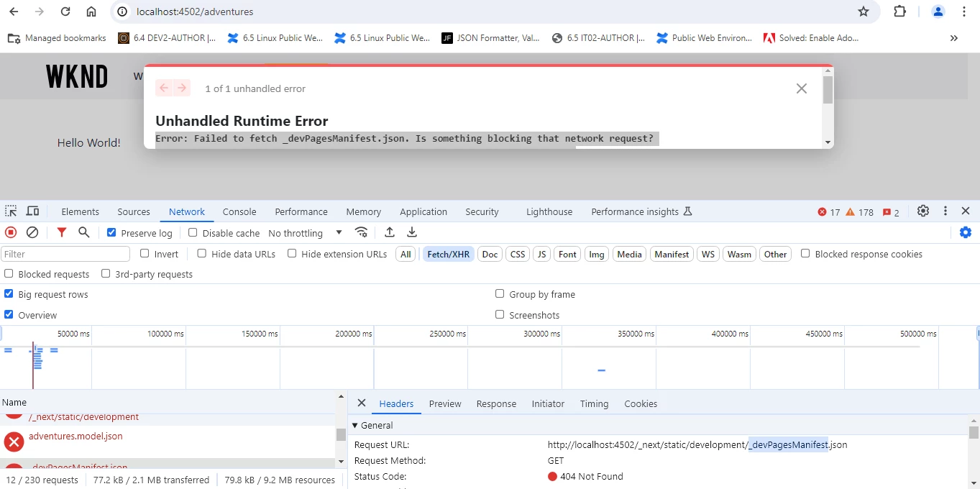Click the browser forward arrow
Image resolution: width=980 pixels, height=489 pixels.
(40, 12)
